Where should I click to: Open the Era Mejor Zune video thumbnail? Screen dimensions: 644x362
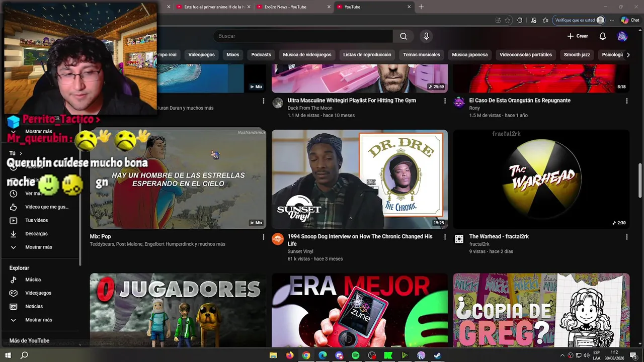coord(360,310)
